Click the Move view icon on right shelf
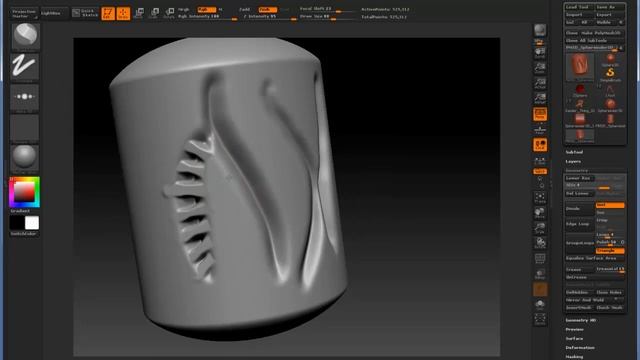The width and height of the screenshot is (640, 360). point(540,213)
